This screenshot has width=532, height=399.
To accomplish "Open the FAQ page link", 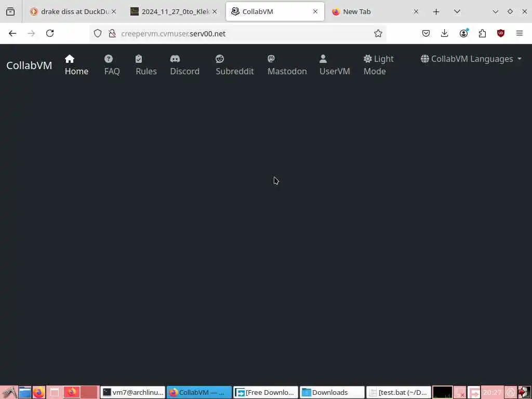I will (x=112, y=65).
